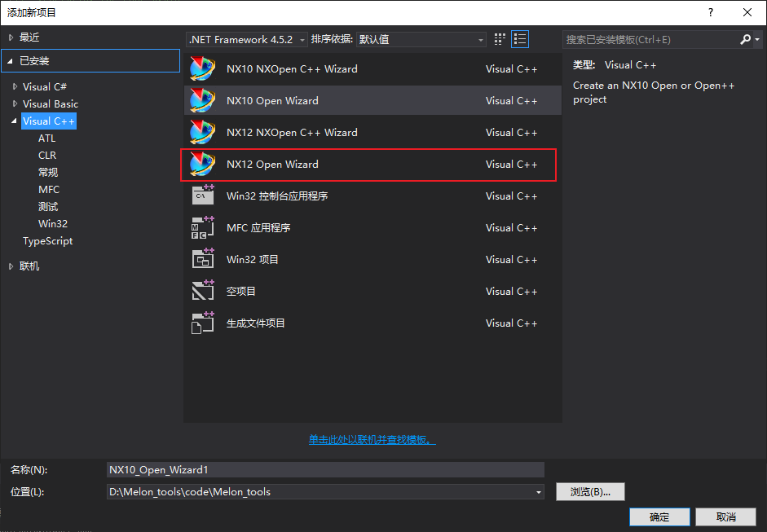The width and height of the screenshot is (767, 532).
Task: Click the NX12 NXOpen C++ Wizard icon
Action: 202,133
